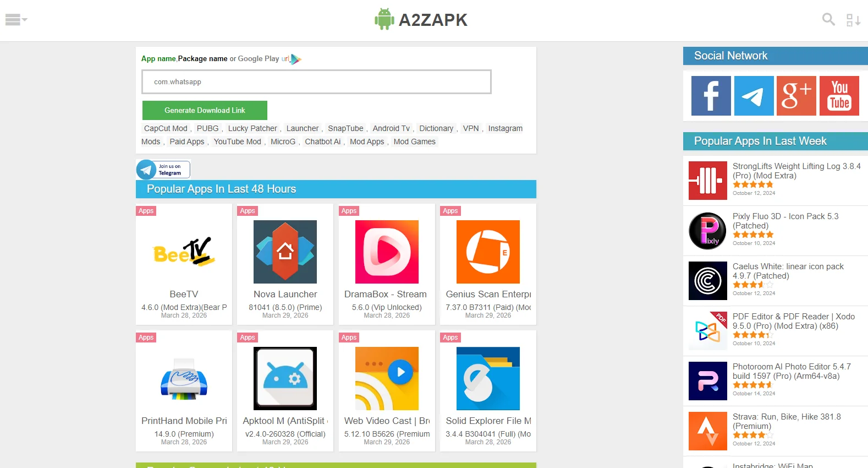The image size is (868, 468).
Task: Click the Google Play icon beside url
Action: pyautogui.click(x=295, y=59)
